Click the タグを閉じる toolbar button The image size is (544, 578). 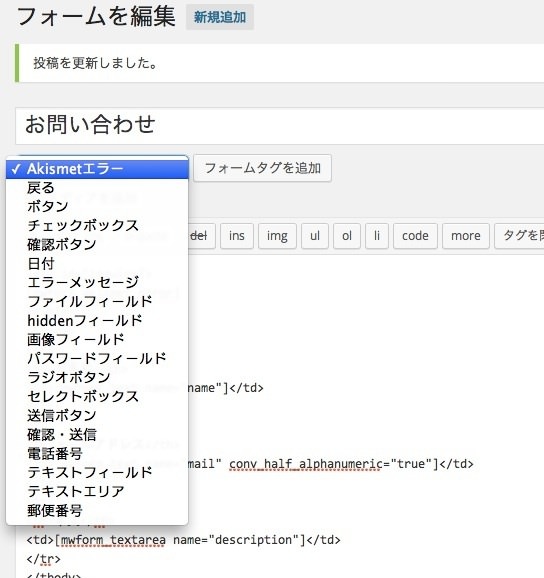point(519,236)
